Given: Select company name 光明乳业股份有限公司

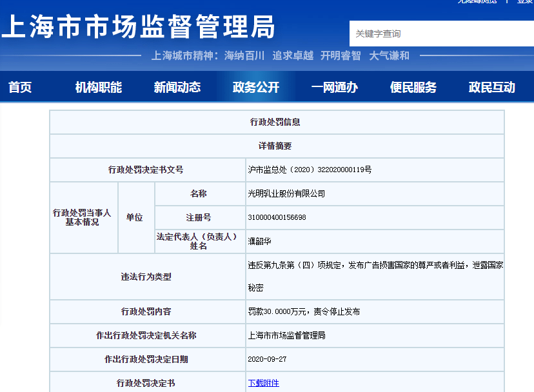Looking at the screenshot, I should coord(286,193).
